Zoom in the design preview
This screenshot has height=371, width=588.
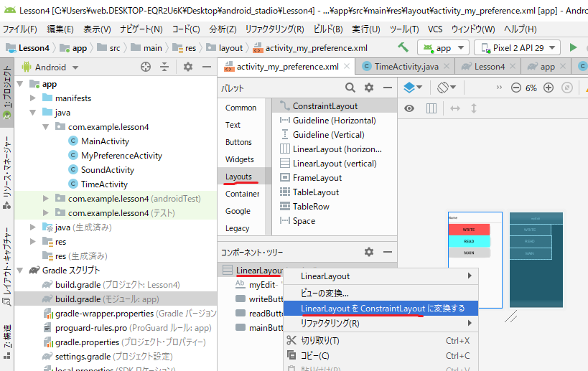(x=549, y=88)
